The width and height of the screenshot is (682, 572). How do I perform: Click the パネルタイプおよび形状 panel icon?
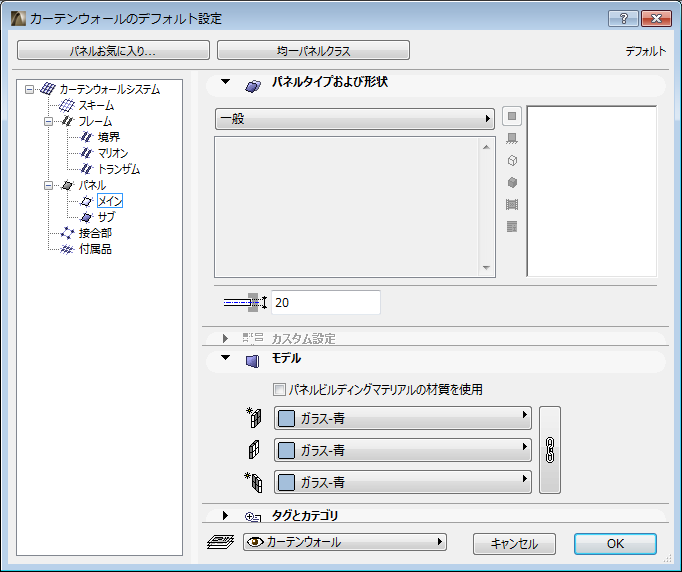[x=253, y=85]
